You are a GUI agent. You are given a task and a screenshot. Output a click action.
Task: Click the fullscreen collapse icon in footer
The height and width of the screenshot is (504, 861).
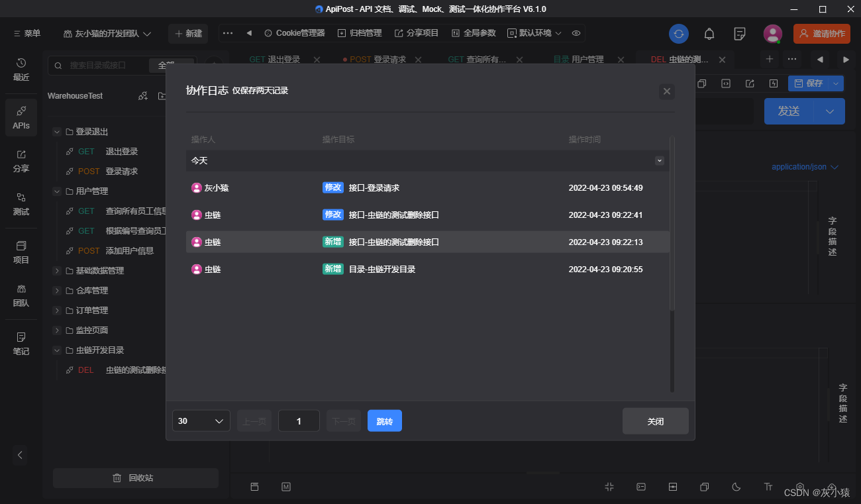pos(609,487)
